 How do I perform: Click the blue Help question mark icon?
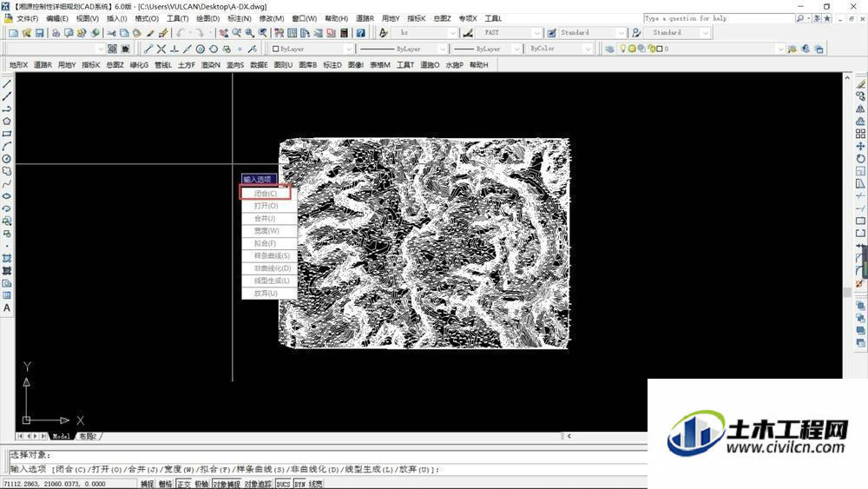360,33
